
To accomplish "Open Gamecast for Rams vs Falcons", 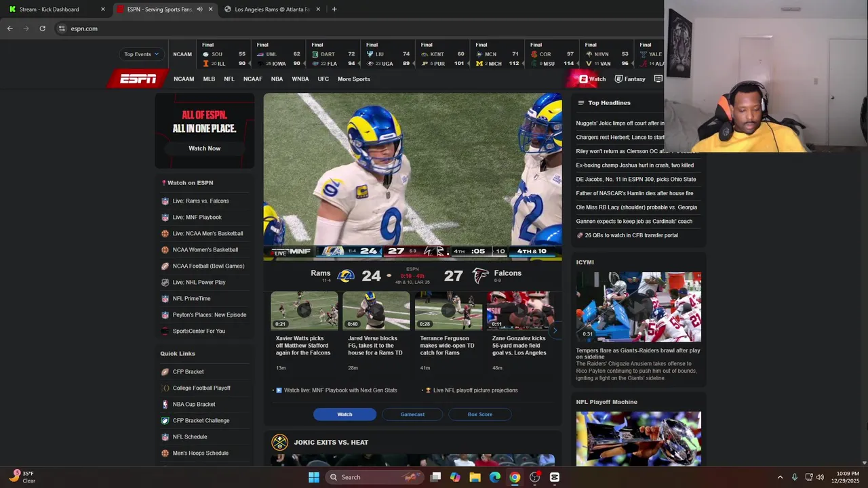I will coord(412,414).
